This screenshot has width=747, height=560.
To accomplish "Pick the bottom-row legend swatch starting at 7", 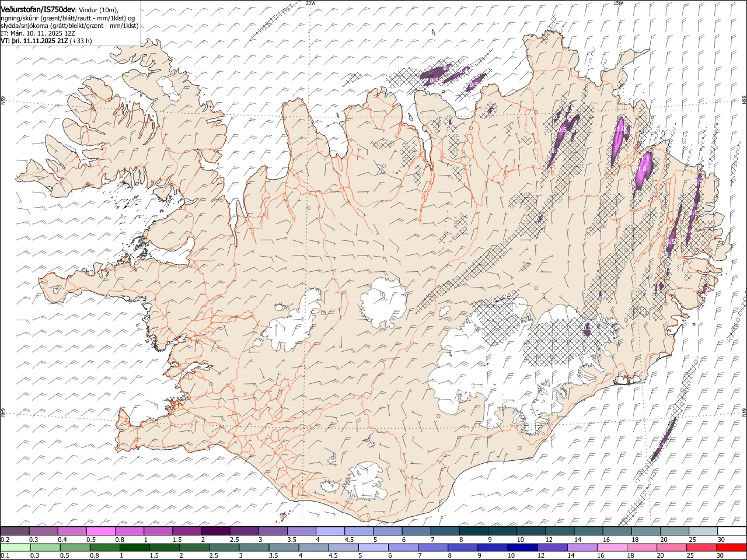I will point(432,547).
